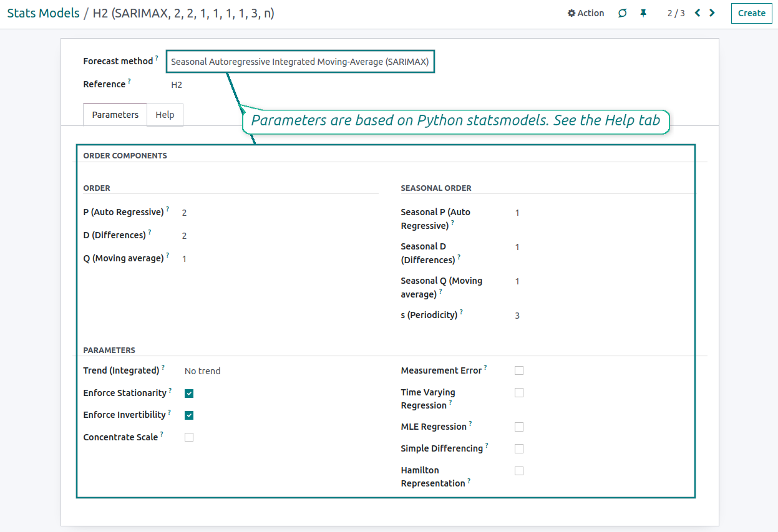Enable the MLE Regression checkbox
This screenshot has width=778, height=532.
(x=519, y=427)
